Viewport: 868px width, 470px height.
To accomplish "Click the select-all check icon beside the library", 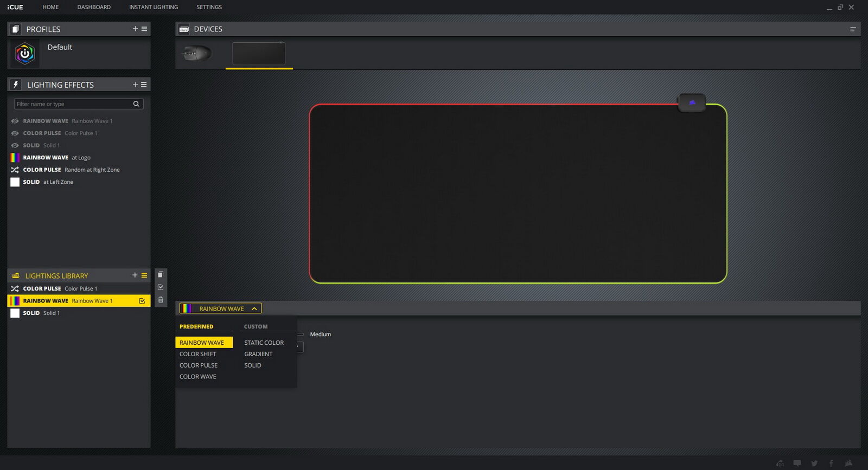I will pos(161,287).
